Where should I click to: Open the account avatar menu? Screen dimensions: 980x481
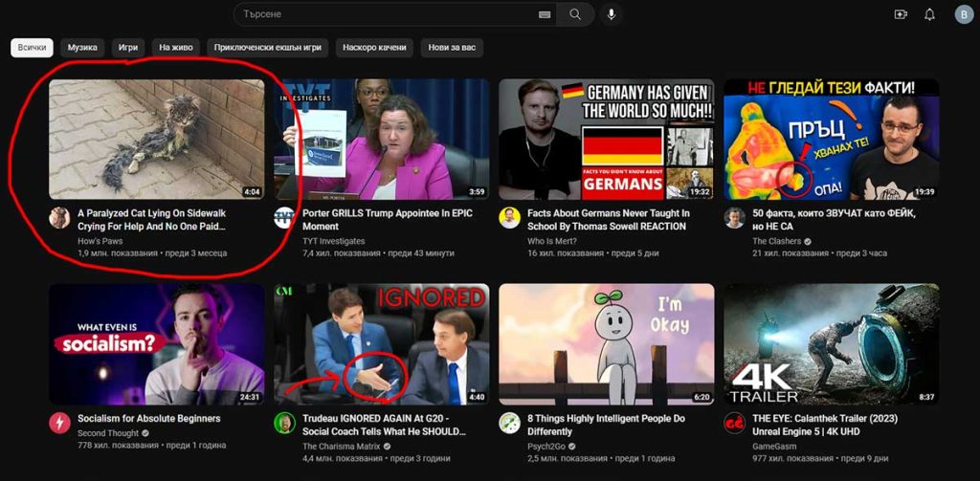[x=963, y=14]
